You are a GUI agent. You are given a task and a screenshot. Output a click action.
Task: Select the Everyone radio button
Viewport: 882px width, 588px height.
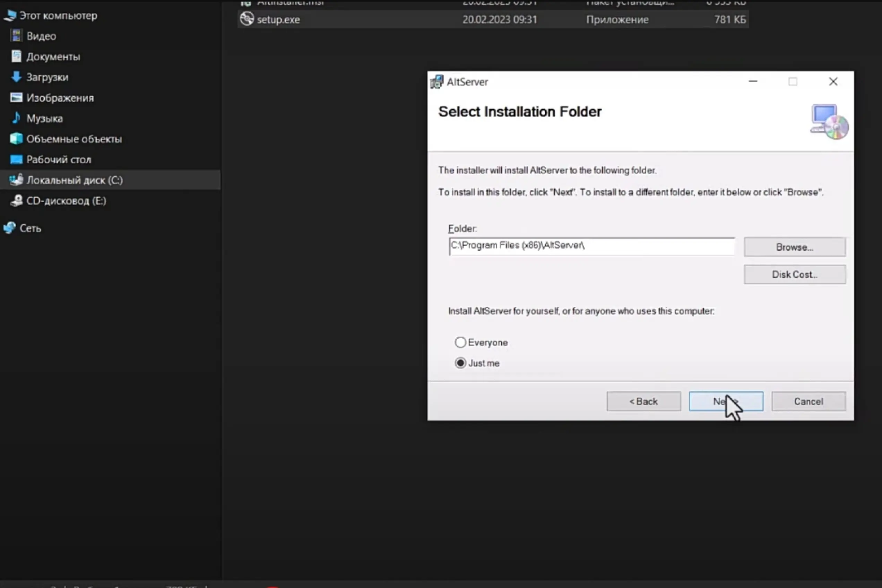460,343
